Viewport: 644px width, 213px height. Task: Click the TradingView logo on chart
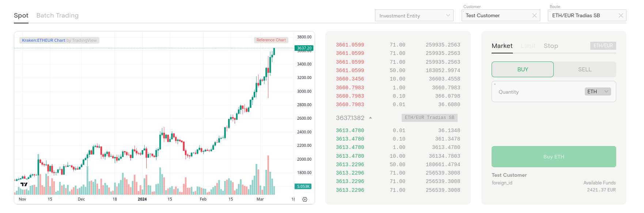(x=24, y=184)
